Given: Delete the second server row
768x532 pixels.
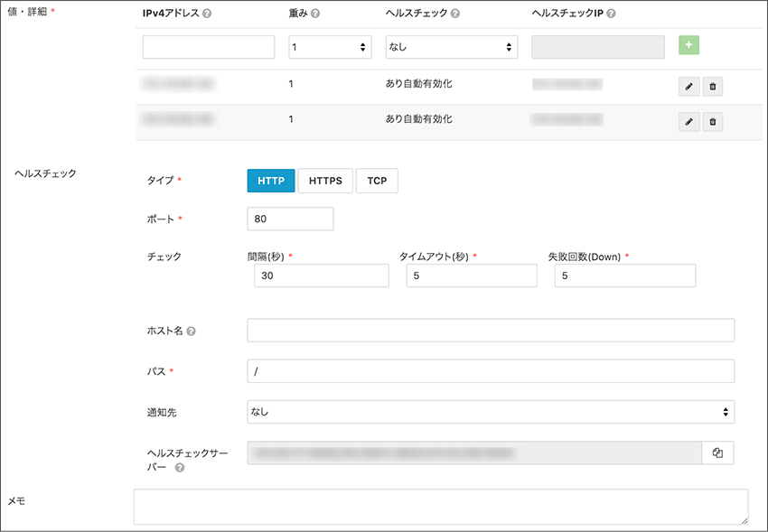Looking at the screenshot, I should pyautogui.click(x=713, y=121).
